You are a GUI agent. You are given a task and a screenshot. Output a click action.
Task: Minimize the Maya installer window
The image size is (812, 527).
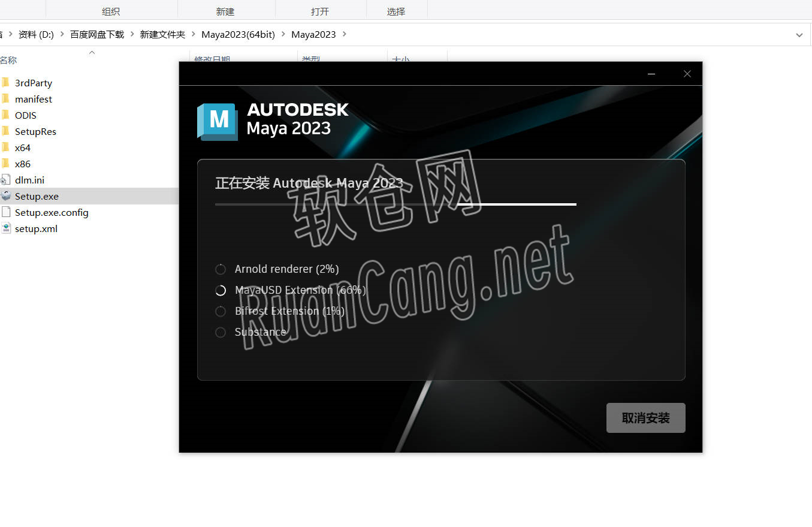coord(651,74)
